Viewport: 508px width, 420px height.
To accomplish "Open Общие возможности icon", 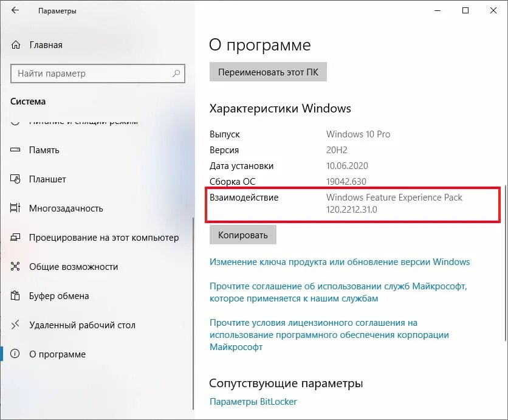I will tap(15, 266).
